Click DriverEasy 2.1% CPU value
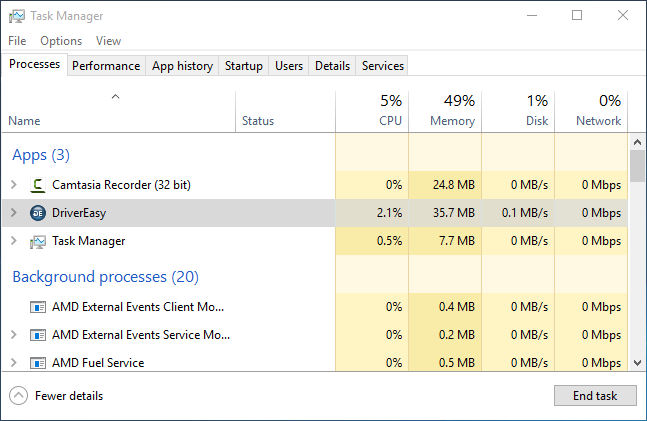The image size is (647, 421). pos(389,213)
